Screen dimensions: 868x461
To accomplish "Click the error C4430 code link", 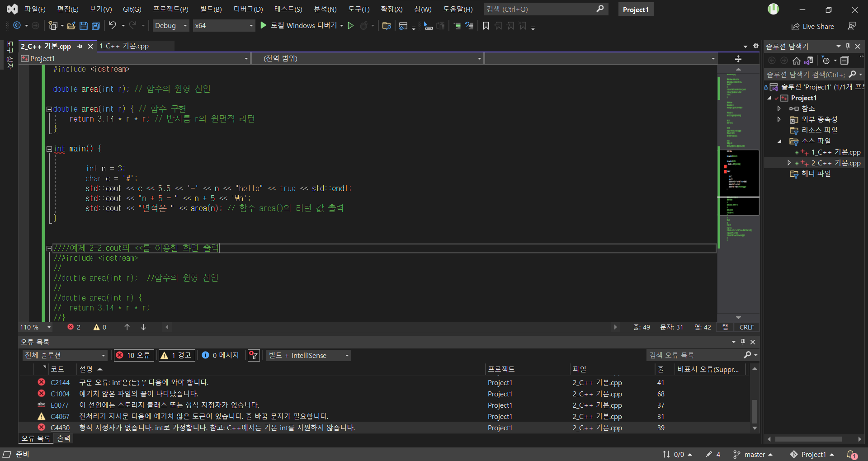I will click(60, 428).
